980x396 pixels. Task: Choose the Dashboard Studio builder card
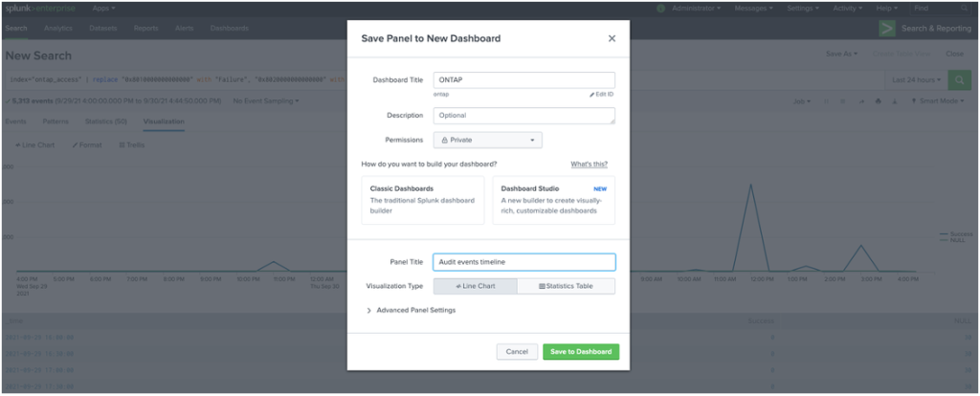[554, 200]
